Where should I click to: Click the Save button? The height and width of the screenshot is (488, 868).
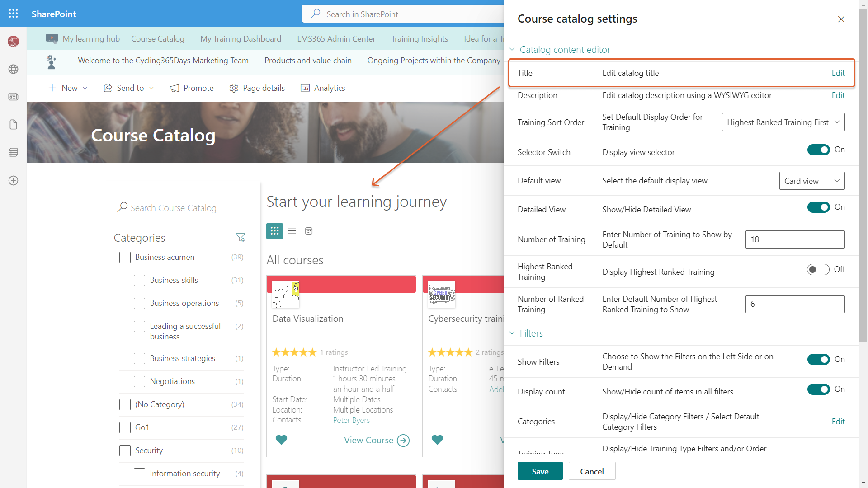tap(540, 471)
